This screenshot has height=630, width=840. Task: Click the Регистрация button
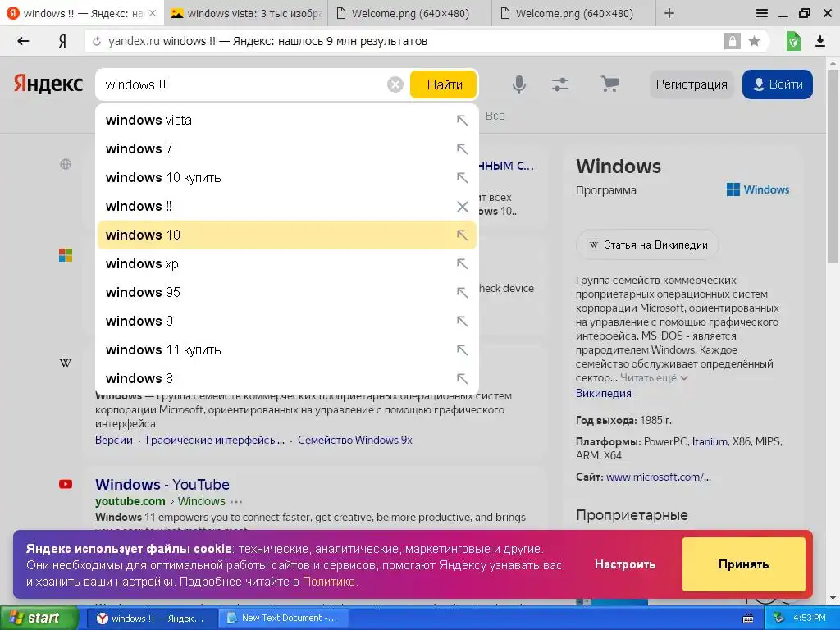[x=691, y=84]
